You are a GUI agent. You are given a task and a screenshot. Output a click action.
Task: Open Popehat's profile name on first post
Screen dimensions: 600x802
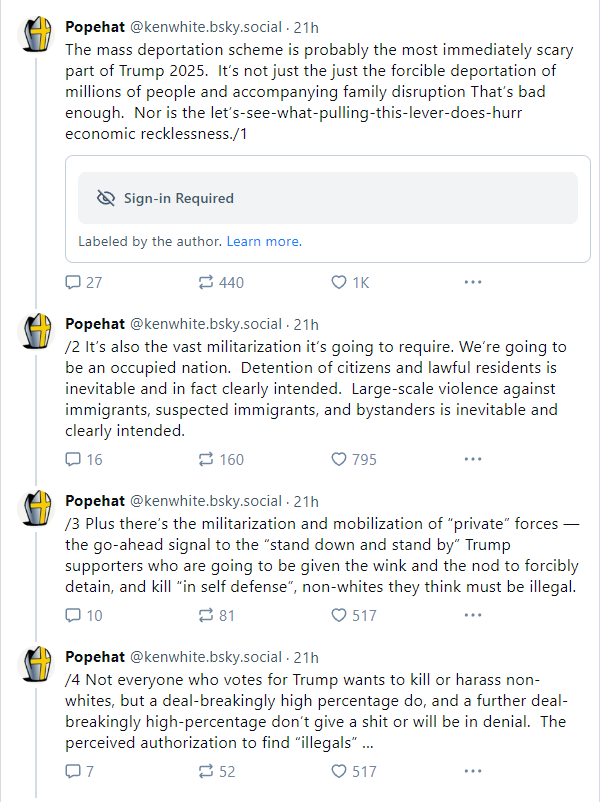[95, 27]
